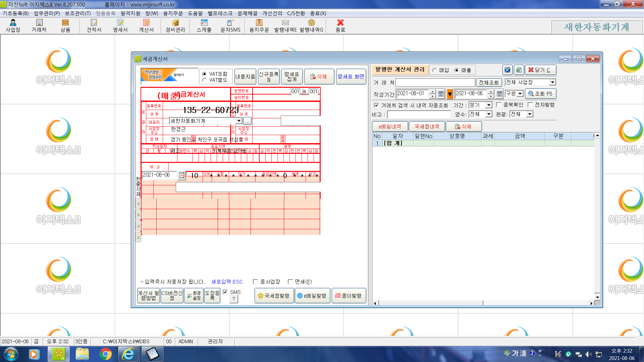Open the 경비관리 toolbar icon
The height and width of the screenshot is (362, 644).
coord(175,25)
